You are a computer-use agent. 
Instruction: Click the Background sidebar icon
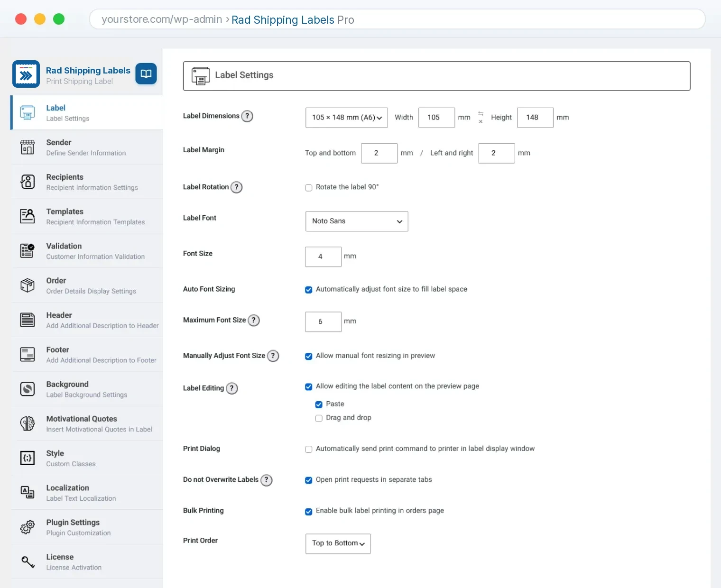28,389
